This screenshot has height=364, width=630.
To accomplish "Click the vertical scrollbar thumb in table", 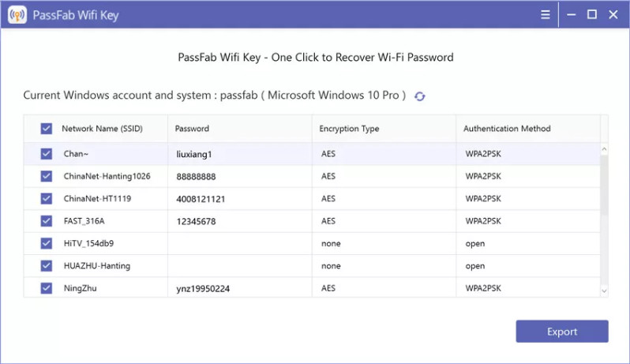I will click(x=604, y=185).
